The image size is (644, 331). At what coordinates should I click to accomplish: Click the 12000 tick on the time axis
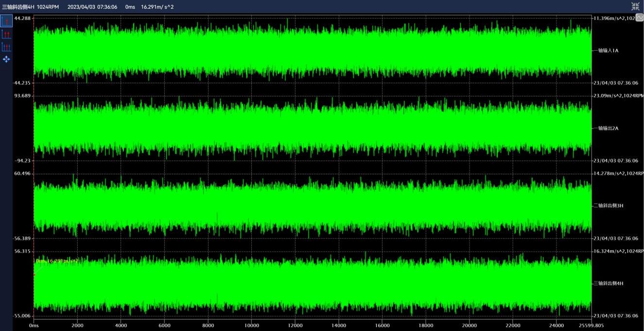coord(295,325)
